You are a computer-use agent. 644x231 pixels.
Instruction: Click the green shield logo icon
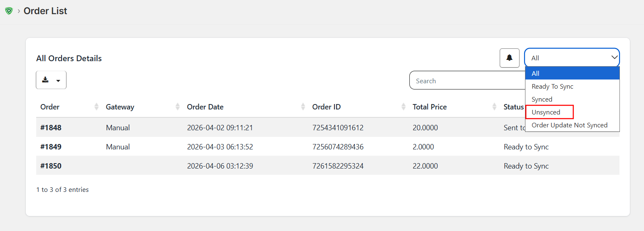(x=9, y=11)
